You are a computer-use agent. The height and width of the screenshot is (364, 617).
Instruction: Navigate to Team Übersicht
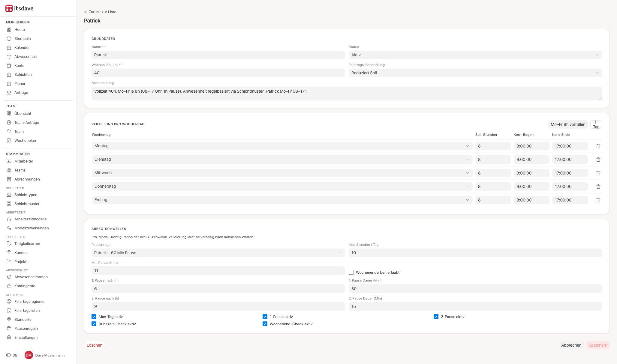[23, 114]
